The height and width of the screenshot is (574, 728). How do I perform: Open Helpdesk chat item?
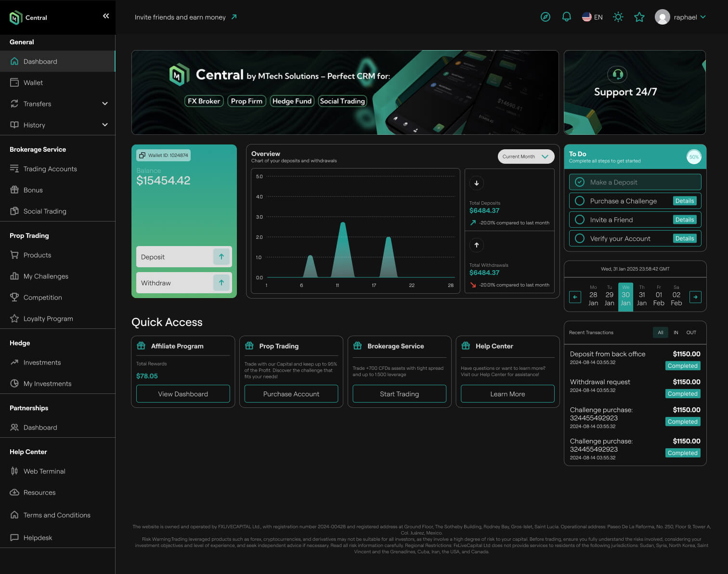tap(58, 537)
